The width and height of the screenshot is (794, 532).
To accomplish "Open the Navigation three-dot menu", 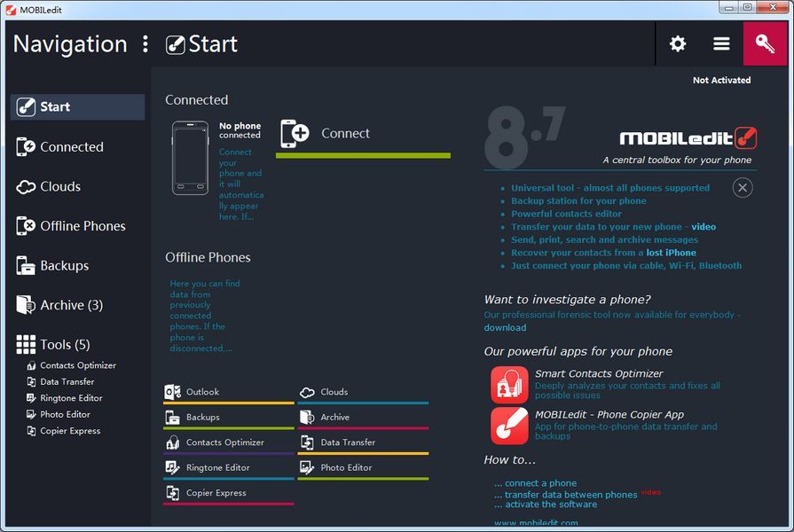I will pos(145,44).
